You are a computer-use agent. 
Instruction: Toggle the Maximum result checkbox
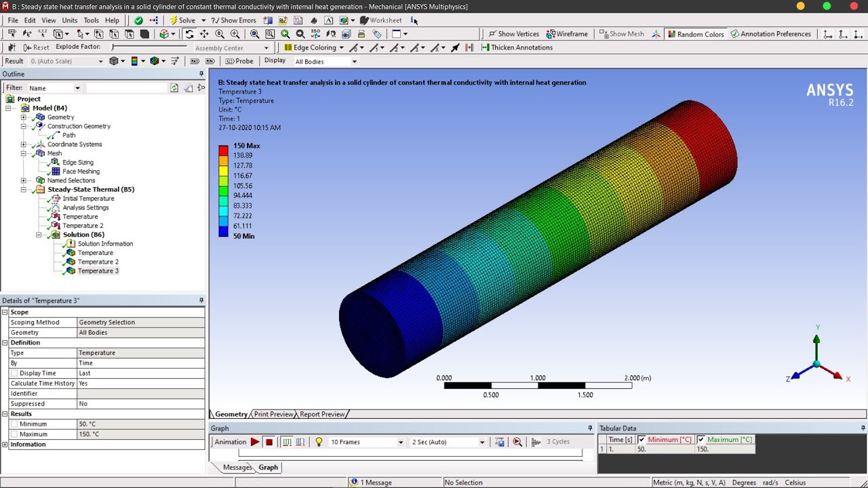pos(14,434)
